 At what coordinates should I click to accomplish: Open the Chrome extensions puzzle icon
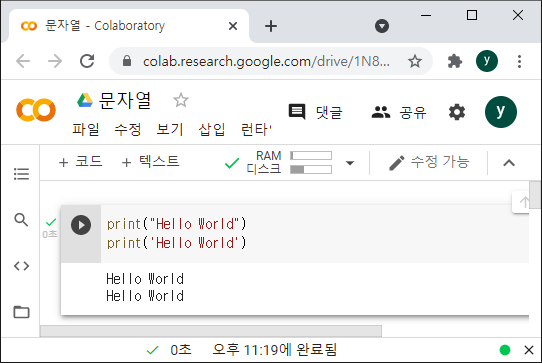pos(455,62)
